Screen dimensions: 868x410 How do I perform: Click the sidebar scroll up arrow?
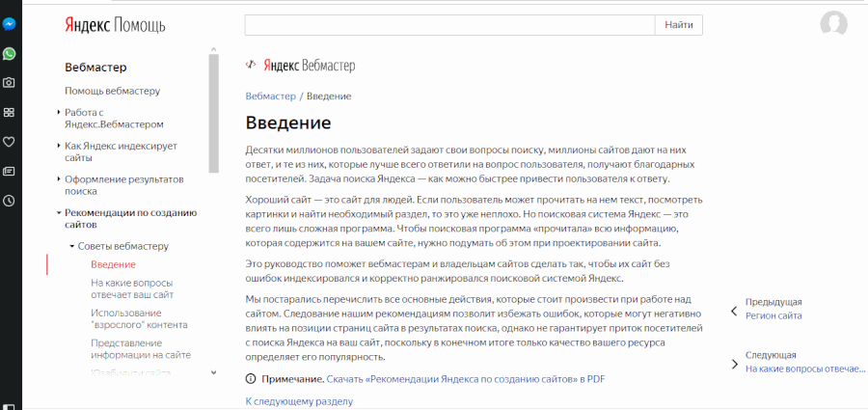click(x=214, y=50)
